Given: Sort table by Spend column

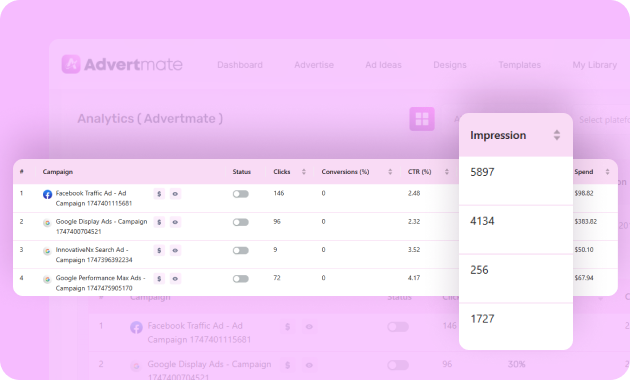Looking at the screenshot, I should [x=607, y=172].
